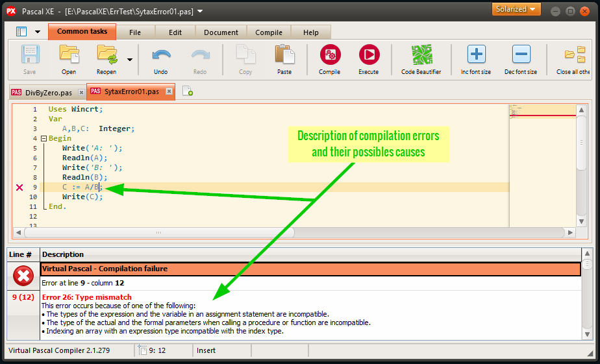Maximize the Pascal XE window
The image size is (600, 364).
(x=570, y=12)
